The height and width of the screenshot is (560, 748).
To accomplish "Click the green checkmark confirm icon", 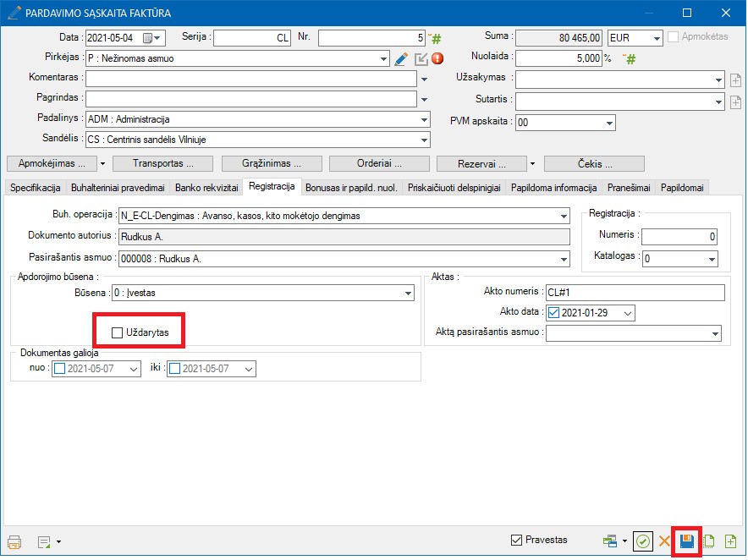I will pos(643,541).
